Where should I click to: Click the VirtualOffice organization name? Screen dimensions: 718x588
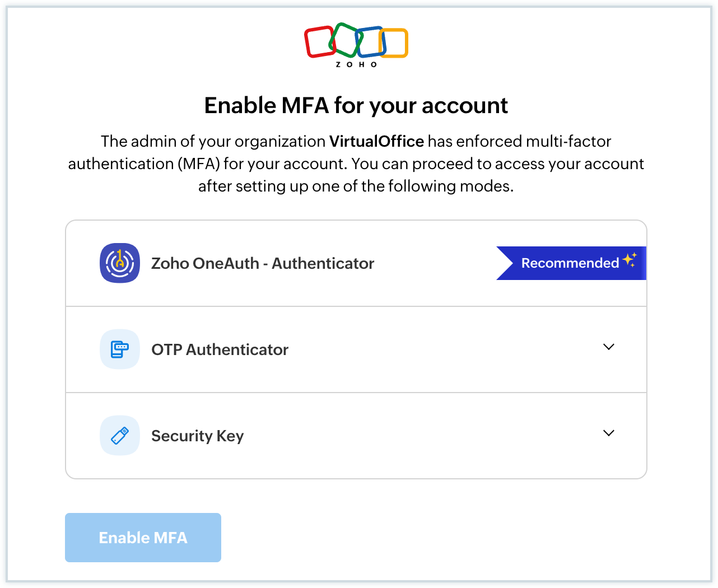pyautogui.click(x=377, y=141)
